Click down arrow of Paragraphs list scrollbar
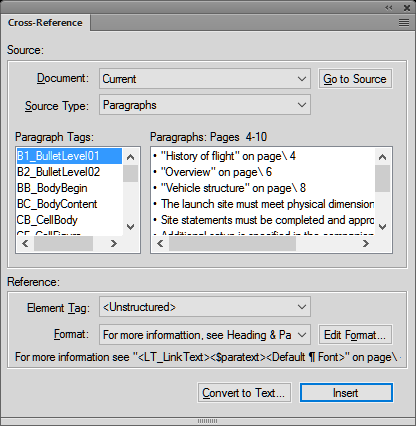The width and height of the screenshot is (416, 426). point(383,227)
